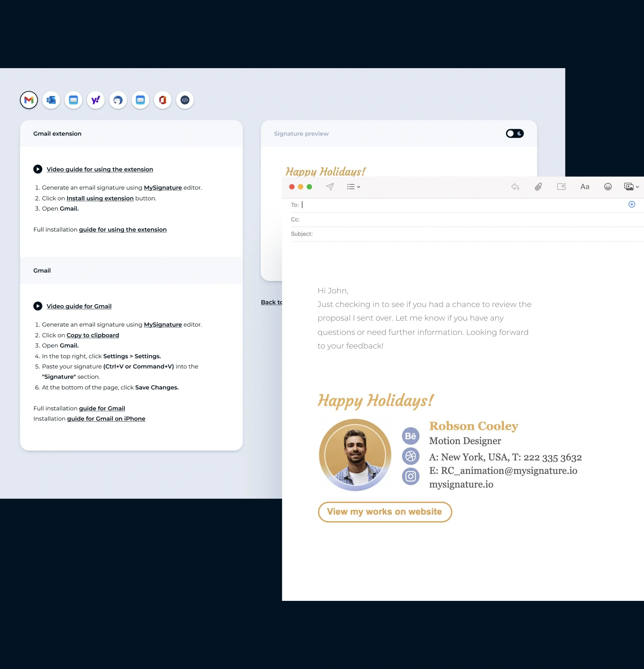The height and width of the screenshot is (669, 644).
Task: Click the Hi John, greeting text
Action: (333, 291)
